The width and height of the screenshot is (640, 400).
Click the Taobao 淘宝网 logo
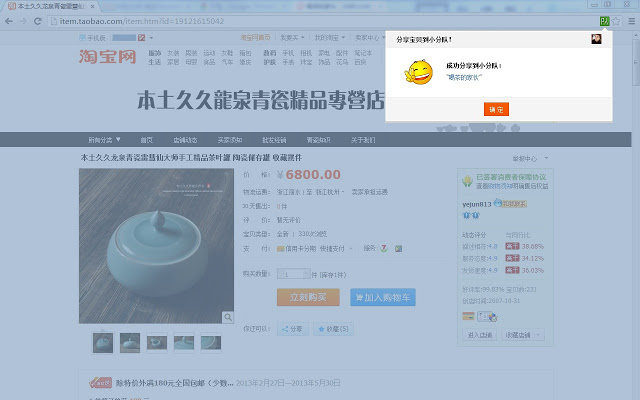(x=107, y=56)
